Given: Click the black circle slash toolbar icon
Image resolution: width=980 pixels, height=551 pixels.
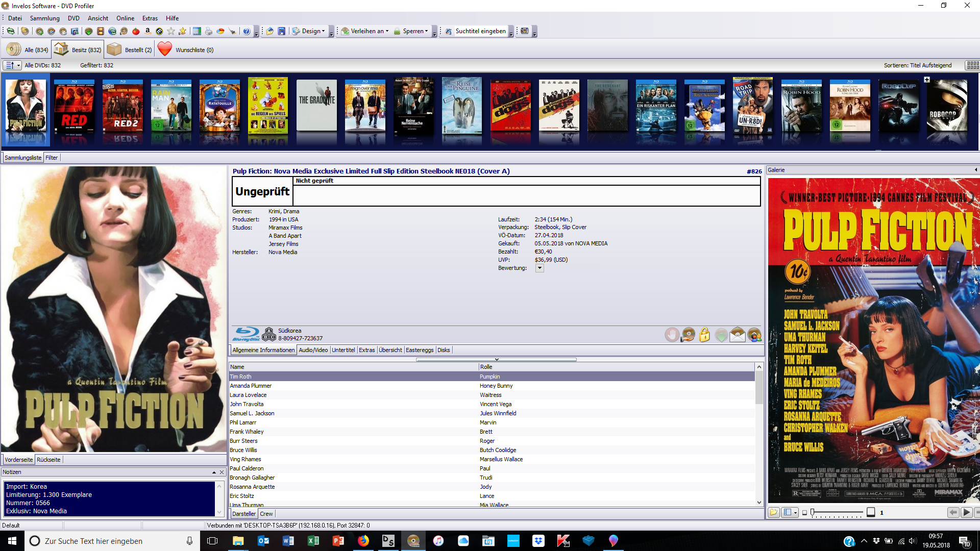Looking at the screenshot, I should pyautogui.click(x=159, y=31).
